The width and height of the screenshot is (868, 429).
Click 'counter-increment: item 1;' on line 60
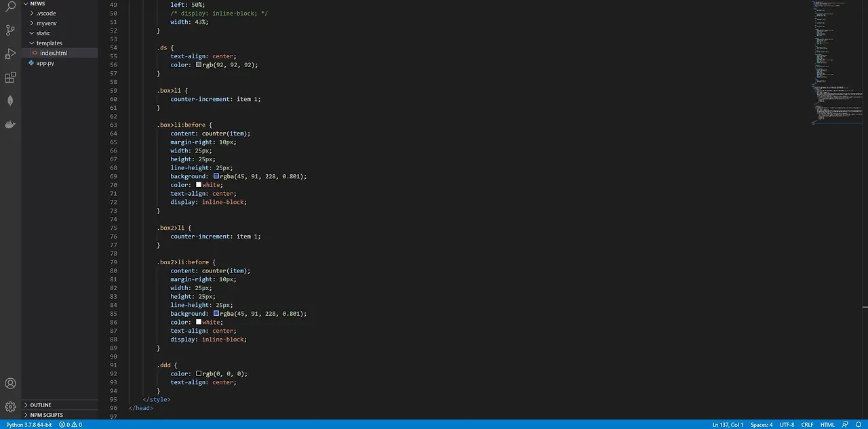pyautogui.click(x=216, y=99)
